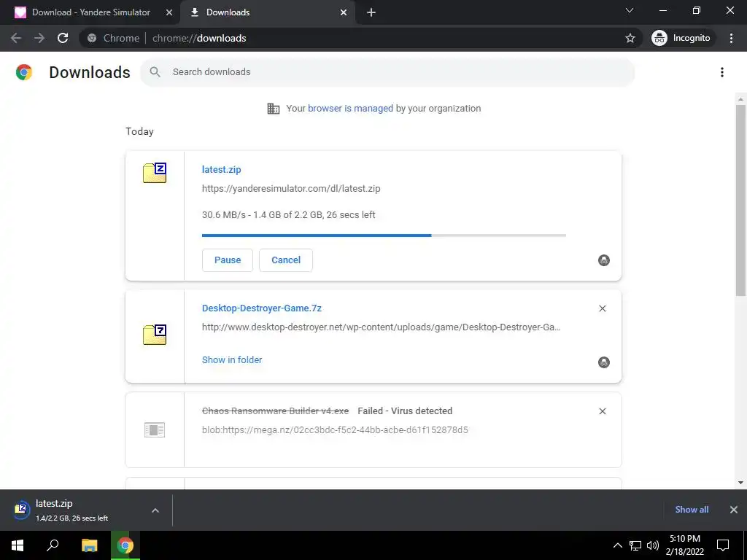Viewport: 747px width, 560px height.
Task: Open the tab search chevron
Action: pos(630,10)
